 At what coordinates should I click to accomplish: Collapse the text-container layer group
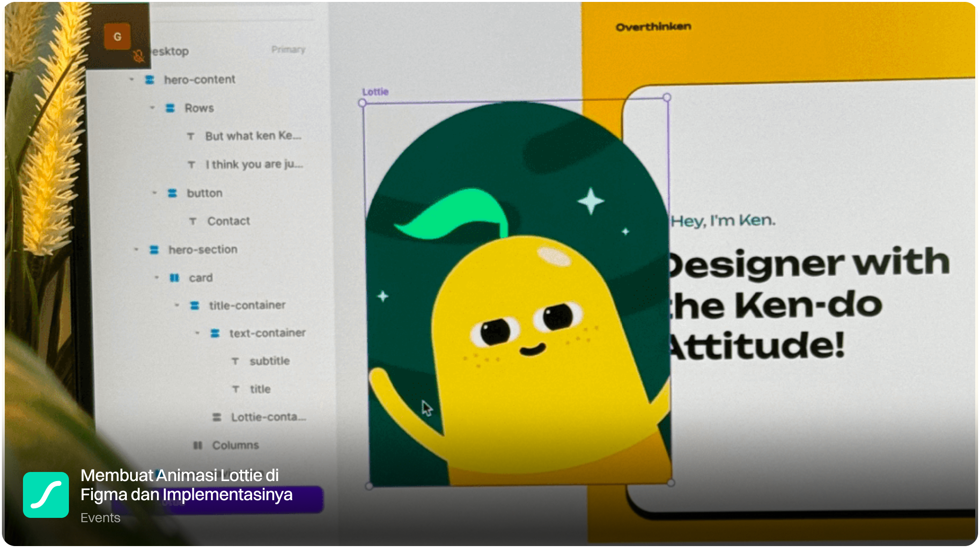pyautogui.click(x=197, y=333)
